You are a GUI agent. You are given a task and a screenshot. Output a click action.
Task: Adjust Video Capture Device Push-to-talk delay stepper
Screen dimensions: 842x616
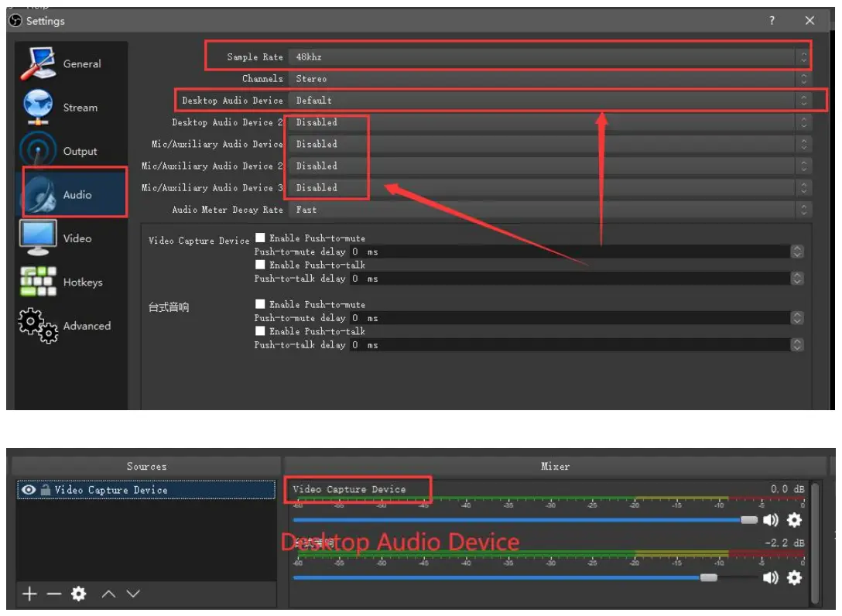tap(797, 278)
